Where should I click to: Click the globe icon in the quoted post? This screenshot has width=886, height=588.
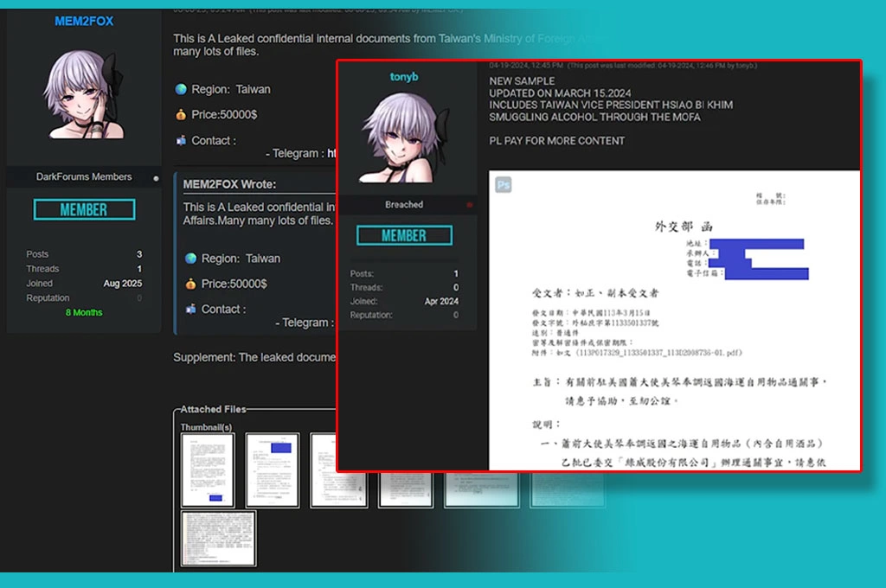pos(191,259)
